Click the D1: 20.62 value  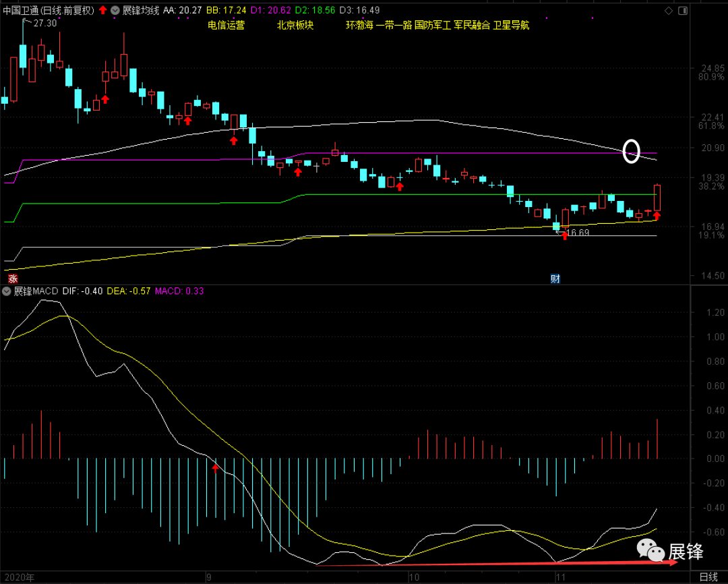271,10
